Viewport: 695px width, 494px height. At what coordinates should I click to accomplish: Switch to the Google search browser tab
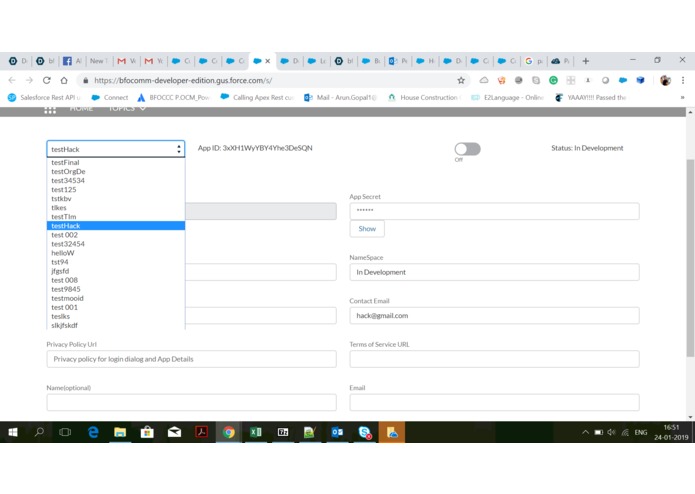(534, 61)
